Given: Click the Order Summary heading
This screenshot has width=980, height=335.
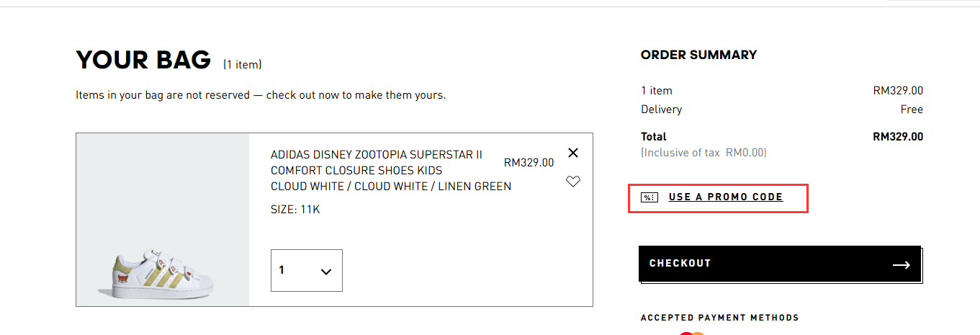Looking at the screenshot, I should tap(698, 55).
